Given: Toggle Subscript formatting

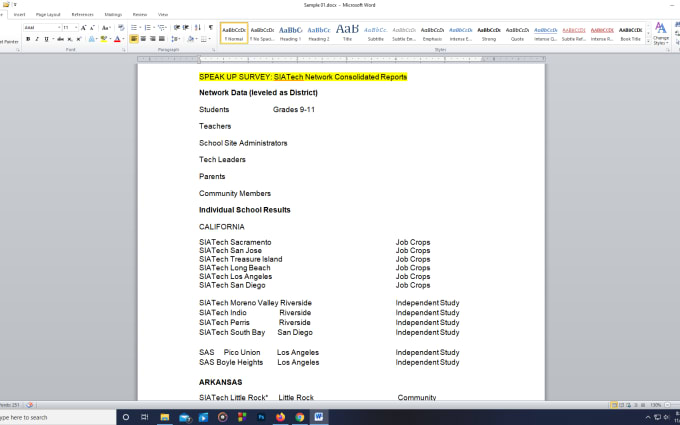Looking at the screenshot, I should click(70, 39).
